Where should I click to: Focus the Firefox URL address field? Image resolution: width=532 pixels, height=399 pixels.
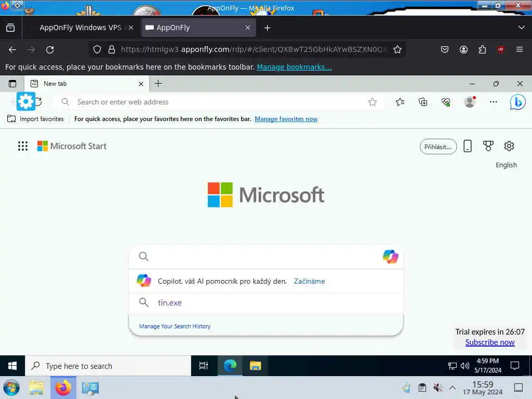coord(254,49)
